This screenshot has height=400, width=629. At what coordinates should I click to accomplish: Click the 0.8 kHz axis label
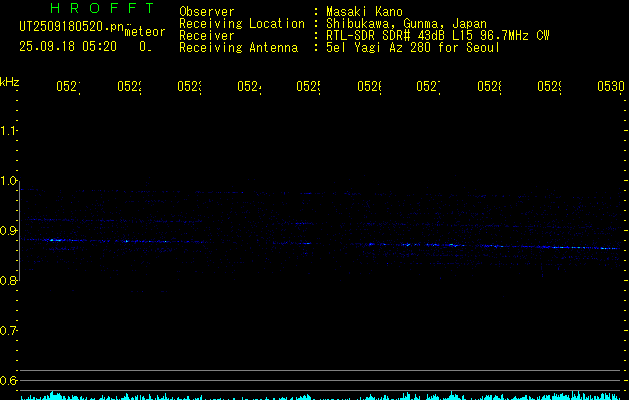(8, 280)
